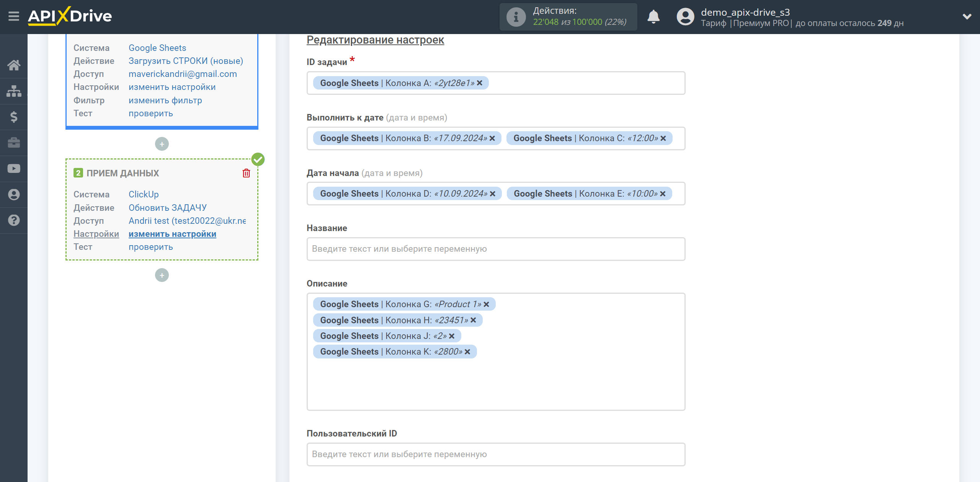Click the ID задачи input field
The image size is (980, 482).
(x=496, y=83)
